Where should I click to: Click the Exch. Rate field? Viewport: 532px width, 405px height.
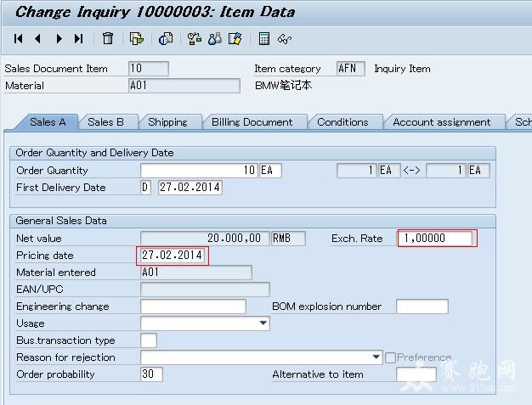[x=435, y=238]
